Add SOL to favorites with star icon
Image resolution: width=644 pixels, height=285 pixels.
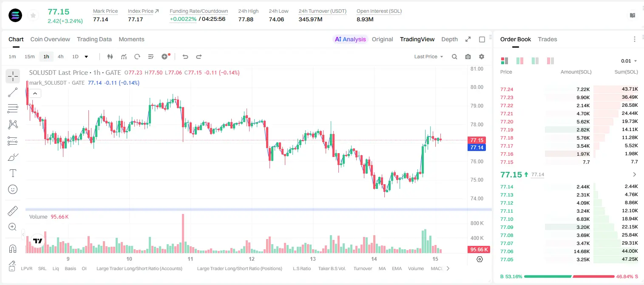(x=33, y=16)
